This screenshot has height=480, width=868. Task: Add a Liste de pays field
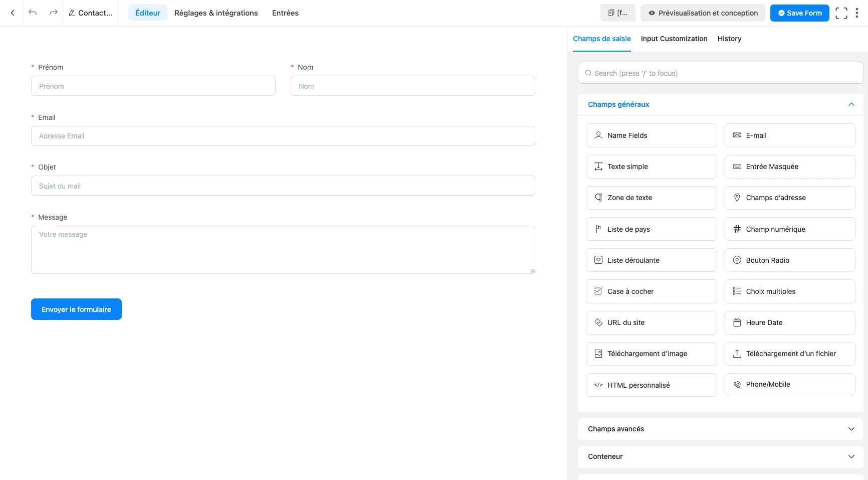point(650,229)
